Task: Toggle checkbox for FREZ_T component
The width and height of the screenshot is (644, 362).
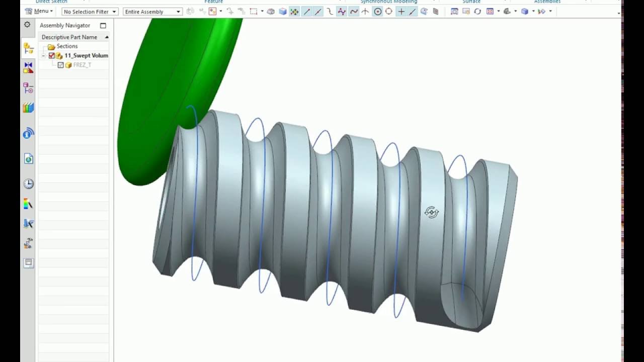Action: [60, 65]
